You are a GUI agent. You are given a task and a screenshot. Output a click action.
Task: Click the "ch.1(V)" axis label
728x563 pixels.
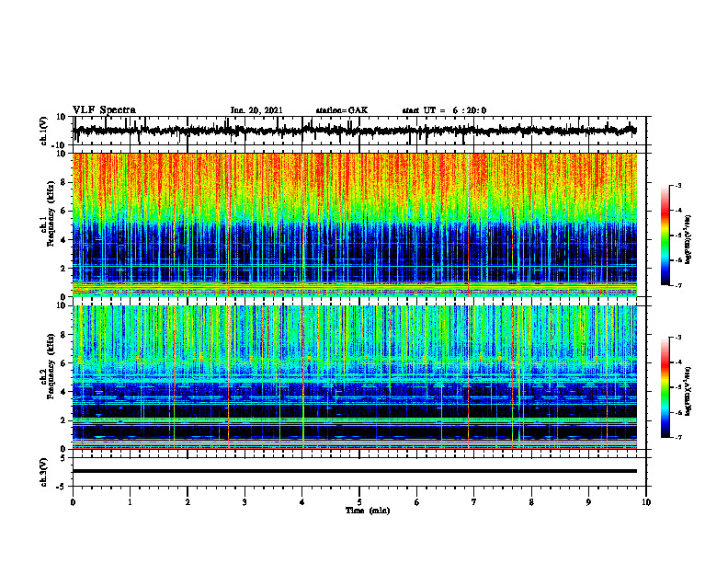click(x=44, y=131)
